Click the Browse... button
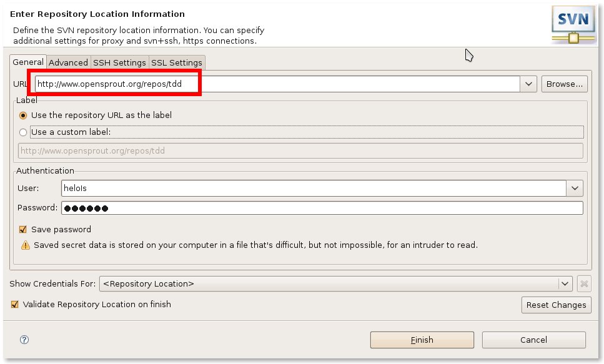 [x=564, y=84]
